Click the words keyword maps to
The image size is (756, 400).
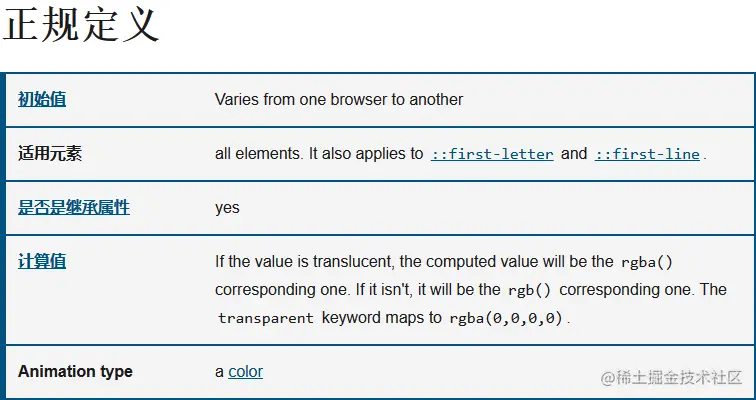(381, 318)
